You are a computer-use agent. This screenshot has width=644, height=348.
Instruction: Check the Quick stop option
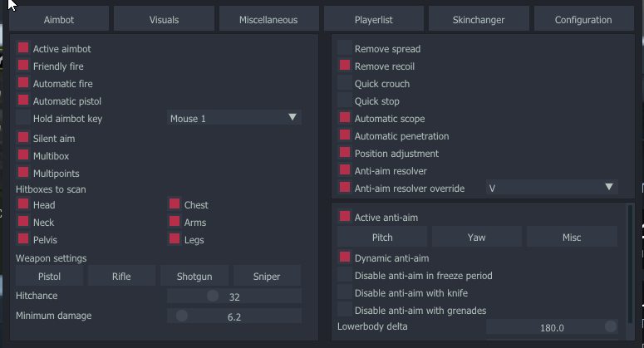[x=345, y=100]
